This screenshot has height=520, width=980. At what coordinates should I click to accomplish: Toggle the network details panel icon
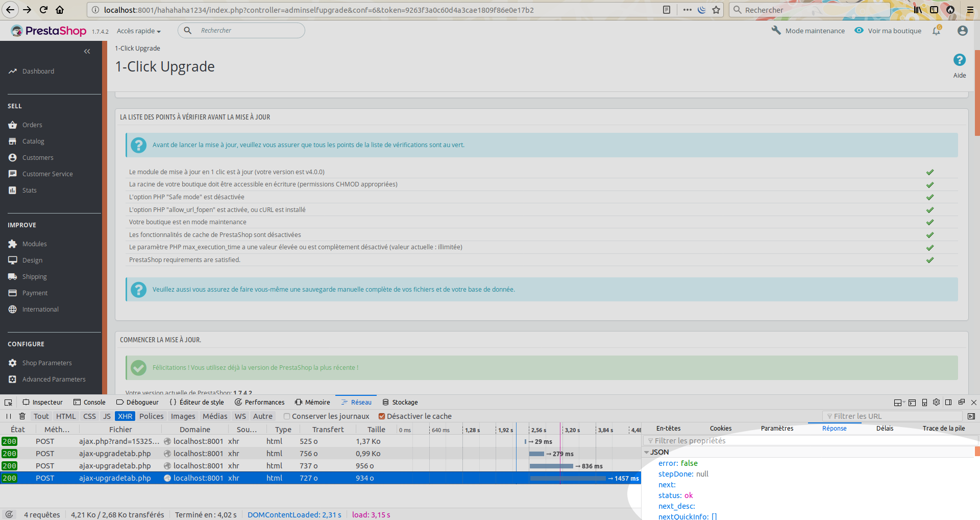pos(971,416)
